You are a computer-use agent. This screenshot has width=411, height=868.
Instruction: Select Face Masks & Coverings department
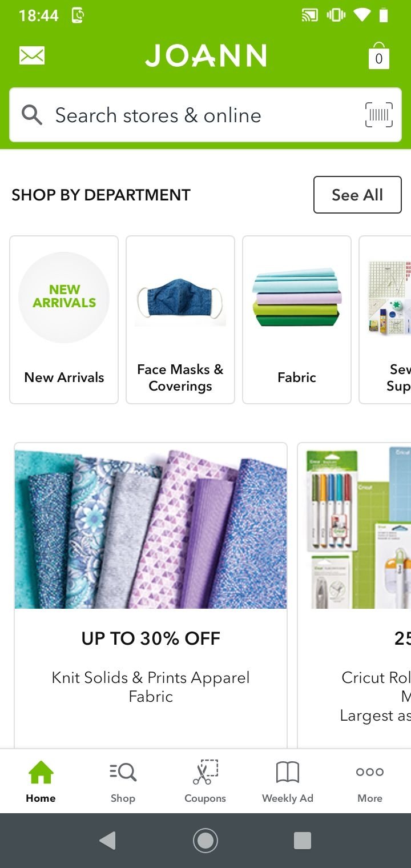[180, 320]
